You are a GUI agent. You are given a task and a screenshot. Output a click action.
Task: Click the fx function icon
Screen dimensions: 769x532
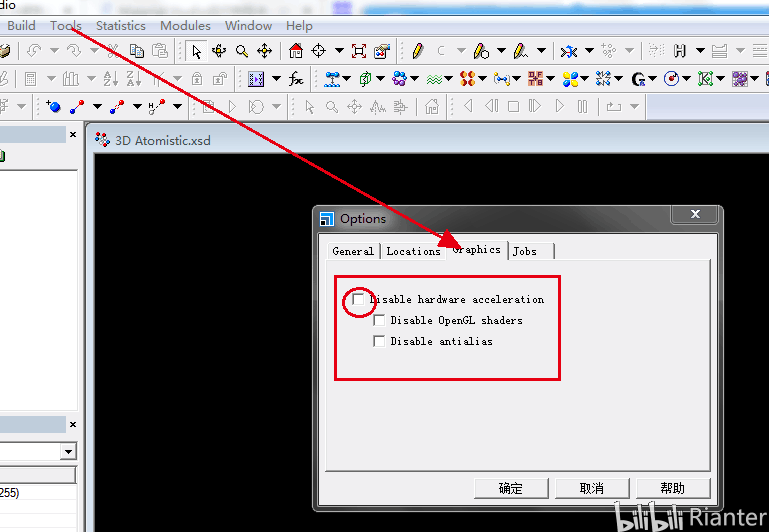[296, 78]
